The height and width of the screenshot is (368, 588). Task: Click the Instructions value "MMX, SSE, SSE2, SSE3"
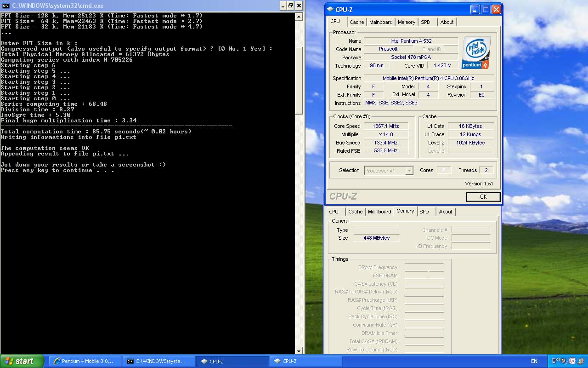pos(429,103)
